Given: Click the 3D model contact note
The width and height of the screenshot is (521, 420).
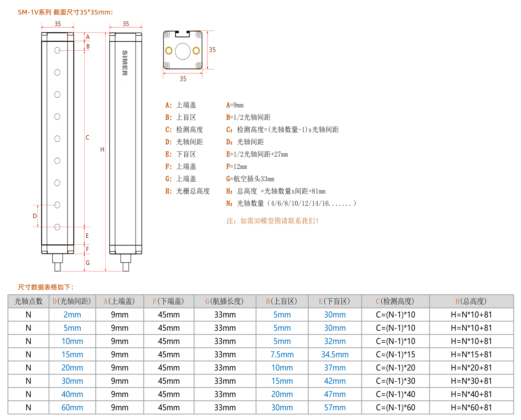Looking at the screenshot, I should pos(273,221).
